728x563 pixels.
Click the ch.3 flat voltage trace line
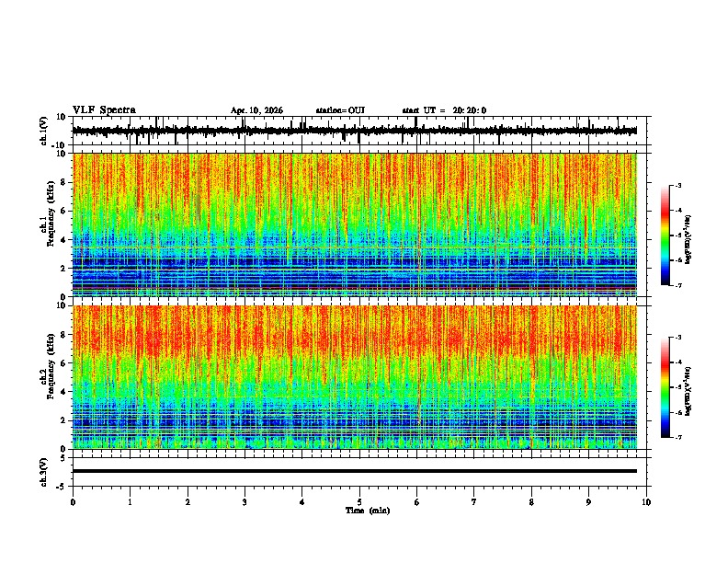tap(354, 471)
